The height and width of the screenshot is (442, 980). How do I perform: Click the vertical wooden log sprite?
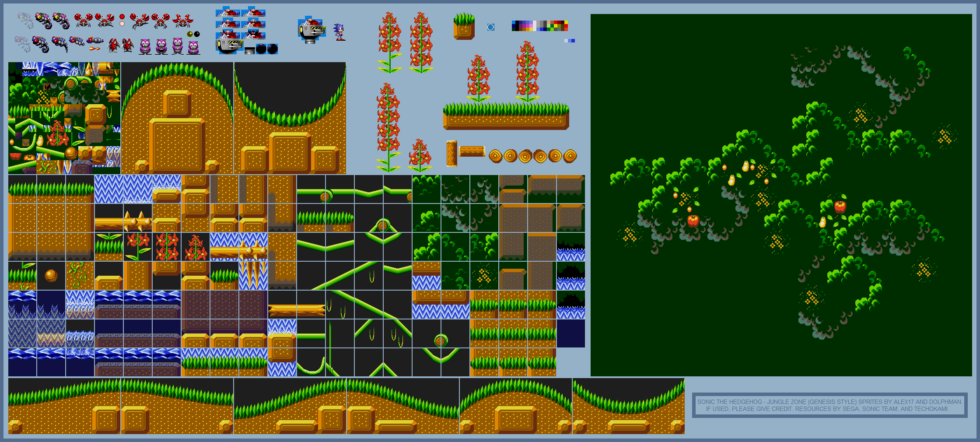451,154
